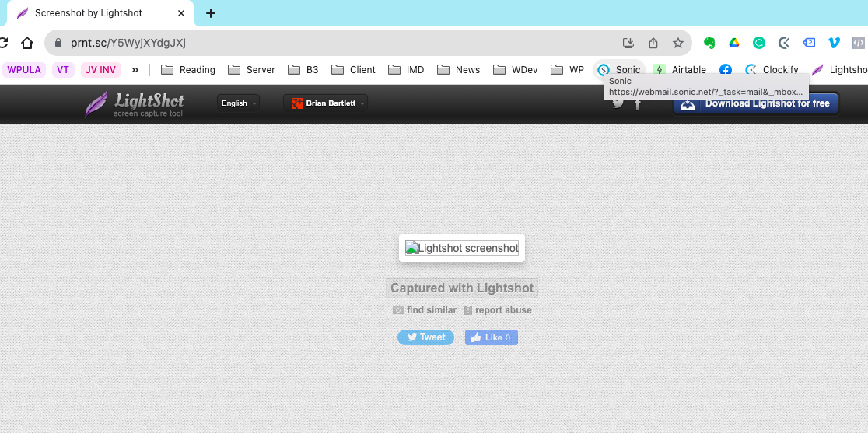Viewport: 868px width, 433px height.
Task: View site security lock info
Action: pyautogui.click(x=58, y=43)
